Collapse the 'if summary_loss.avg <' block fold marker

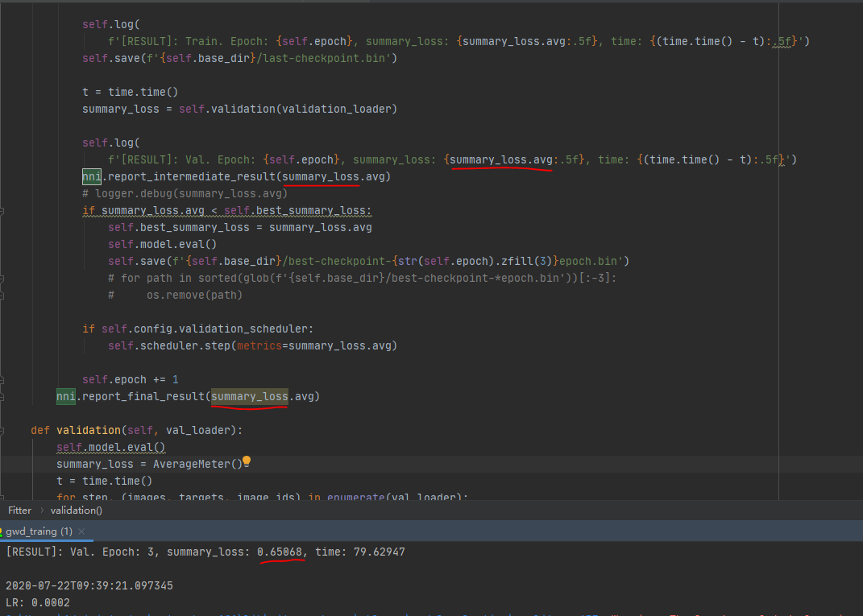pyautogui.click(x=2, y=211)
